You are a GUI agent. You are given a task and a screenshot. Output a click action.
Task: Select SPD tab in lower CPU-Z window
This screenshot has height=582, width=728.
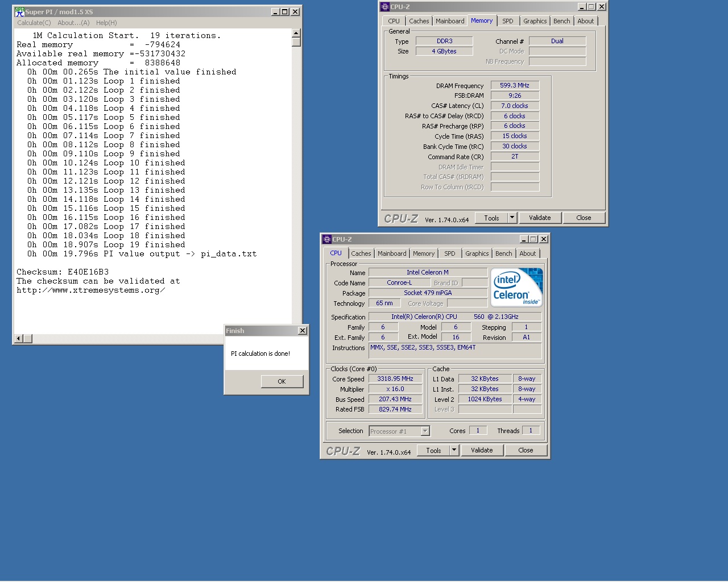pos(450,253)
